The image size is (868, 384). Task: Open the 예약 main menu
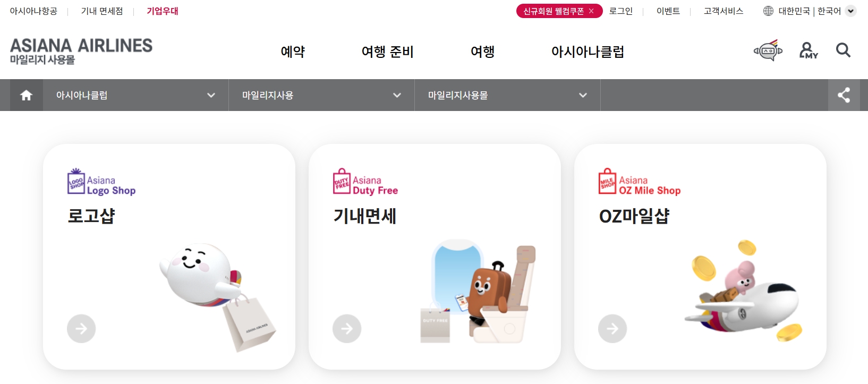pos(293,52)
